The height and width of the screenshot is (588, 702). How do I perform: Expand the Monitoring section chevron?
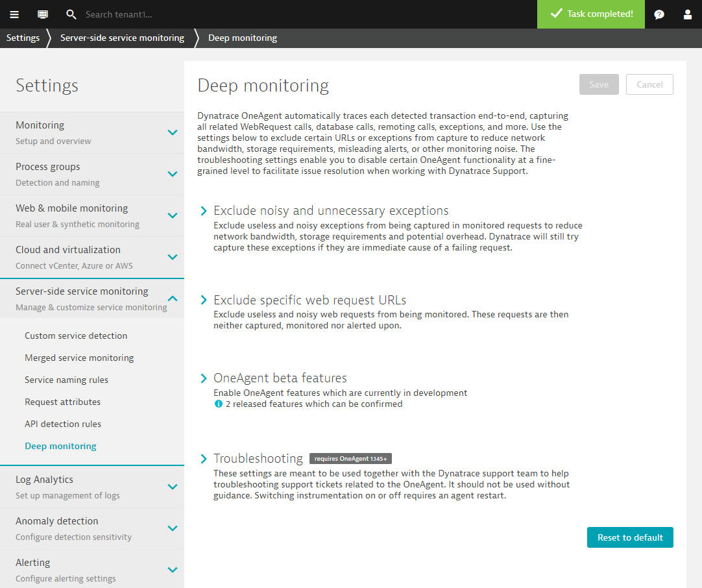tap(173, 132)
